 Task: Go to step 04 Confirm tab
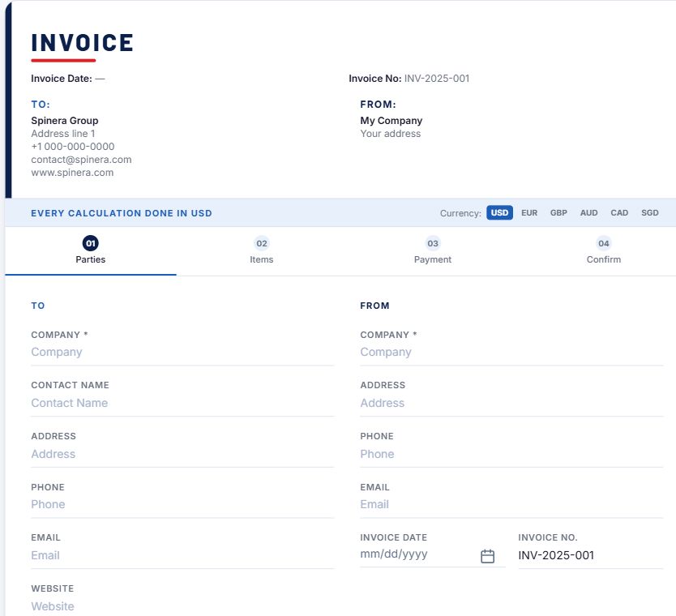(604, 250)
